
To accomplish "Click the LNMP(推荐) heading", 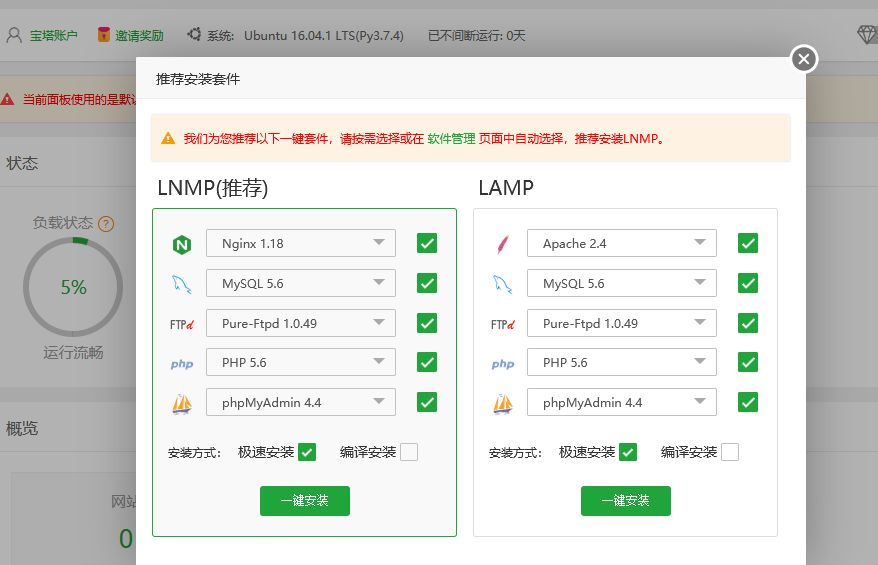I will pyautogui.click(x=213, y=188).
